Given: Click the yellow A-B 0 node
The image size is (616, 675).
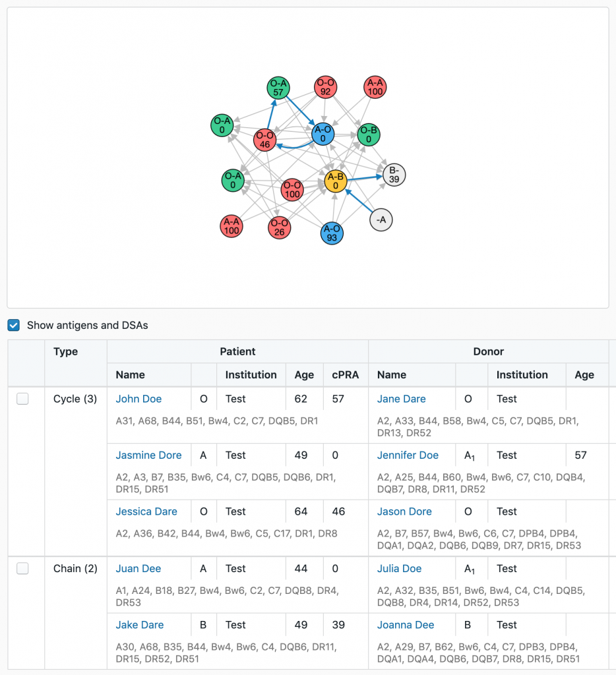Looking at the screenshot, I should pos(336,181).
